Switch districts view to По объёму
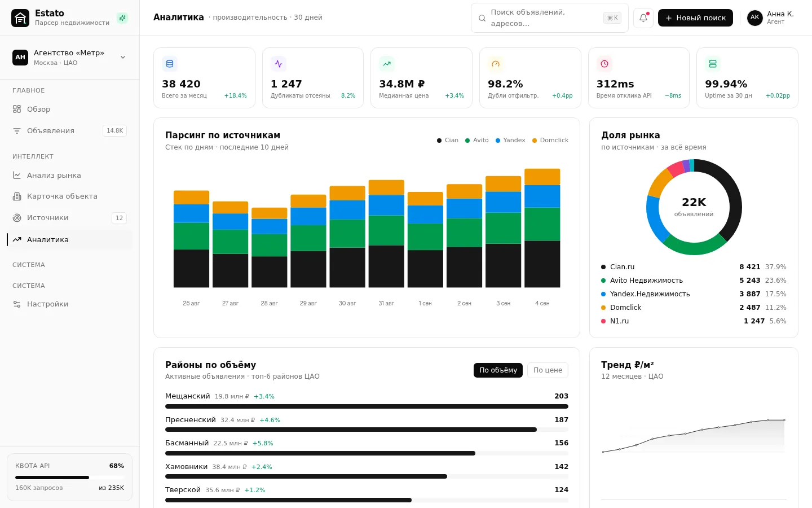Viewport: 812px width, 508px height. click(498, 370)
